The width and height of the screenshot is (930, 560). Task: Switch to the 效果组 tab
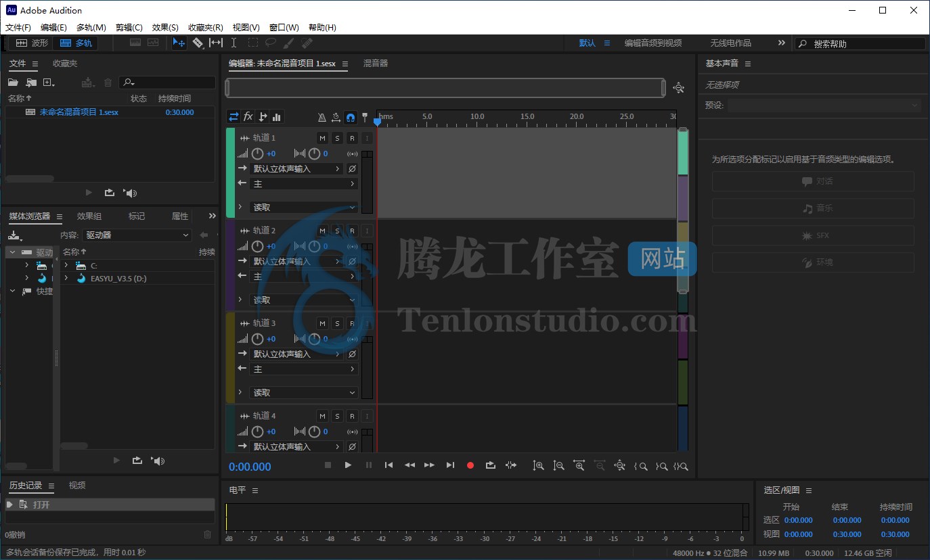pos(89,216)
